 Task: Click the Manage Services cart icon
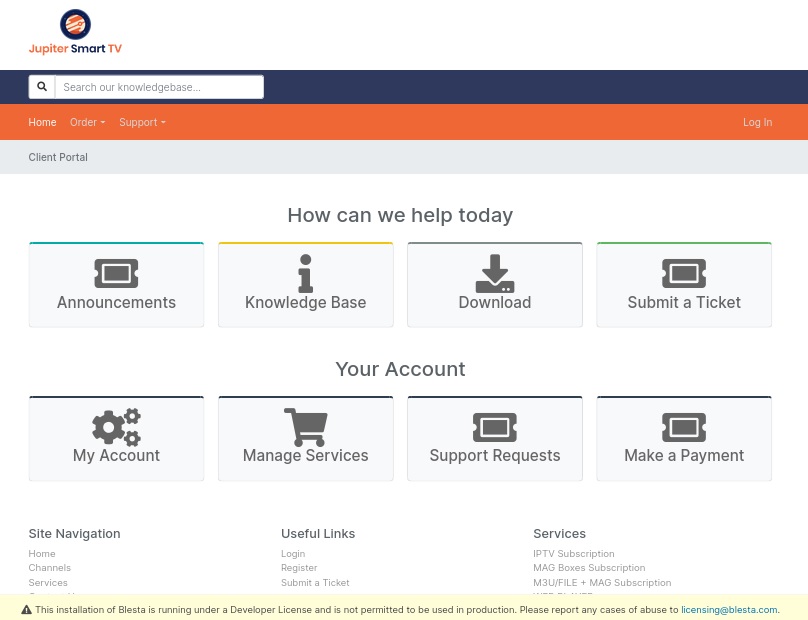tap(305, 427)
